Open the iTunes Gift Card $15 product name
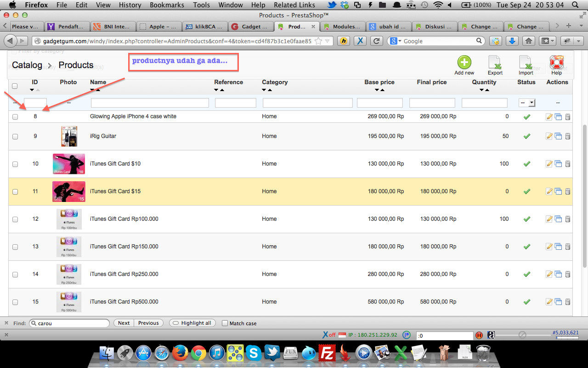Viewport: 588px width, 368px height. coord(115,191)
